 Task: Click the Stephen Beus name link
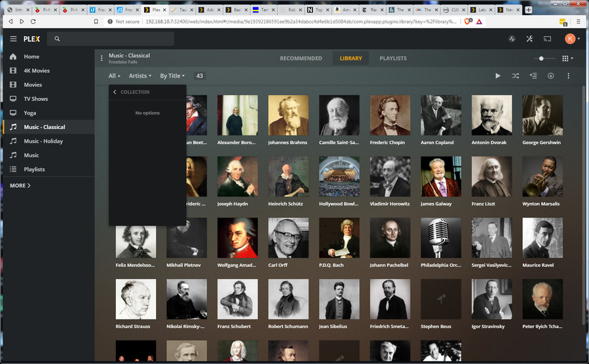(436, 327)
